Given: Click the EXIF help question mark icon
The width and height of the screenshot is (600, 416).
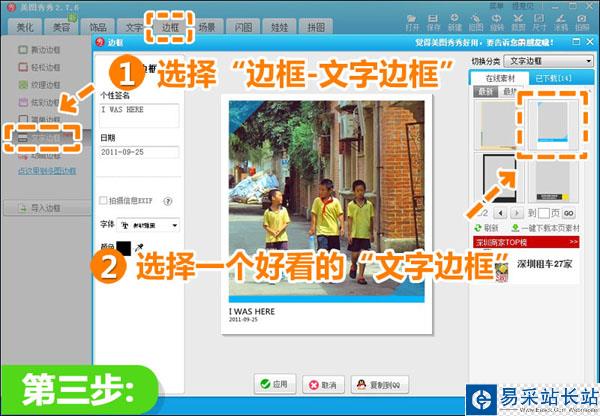Looking at the screenshot, I should [168, 201].
